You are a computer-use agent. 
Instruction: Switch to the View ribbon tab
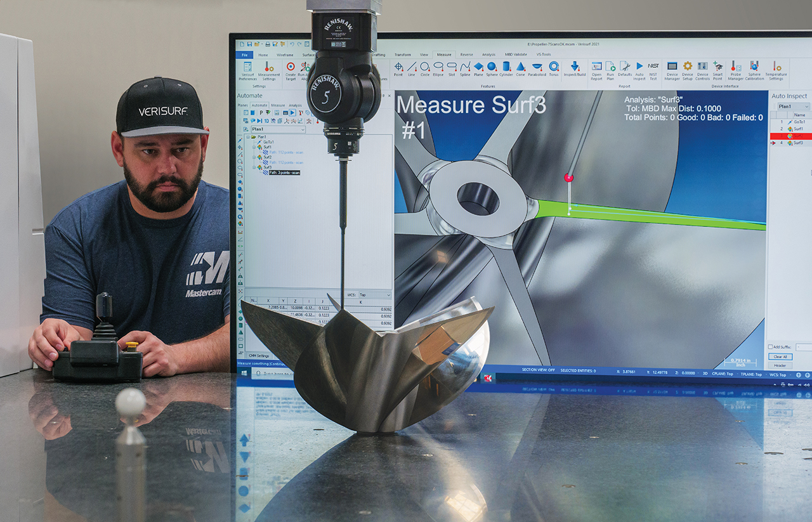click(x=422, y=55)
